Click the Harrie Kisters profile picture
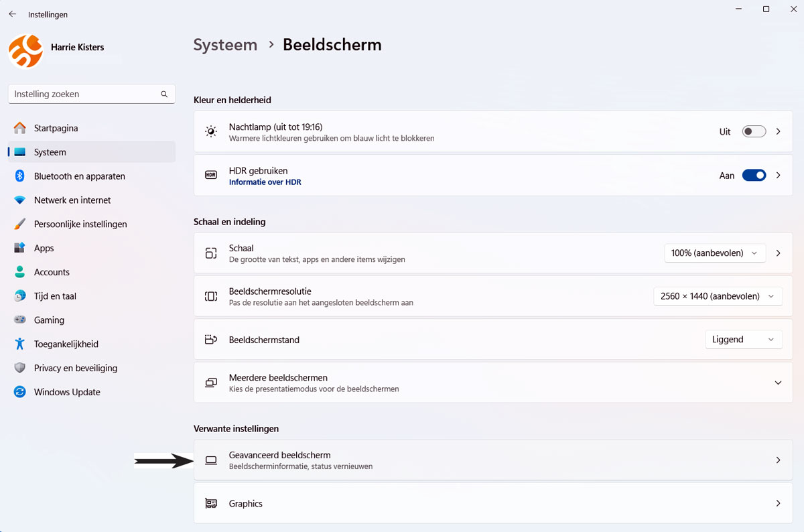 coord(25,50)
